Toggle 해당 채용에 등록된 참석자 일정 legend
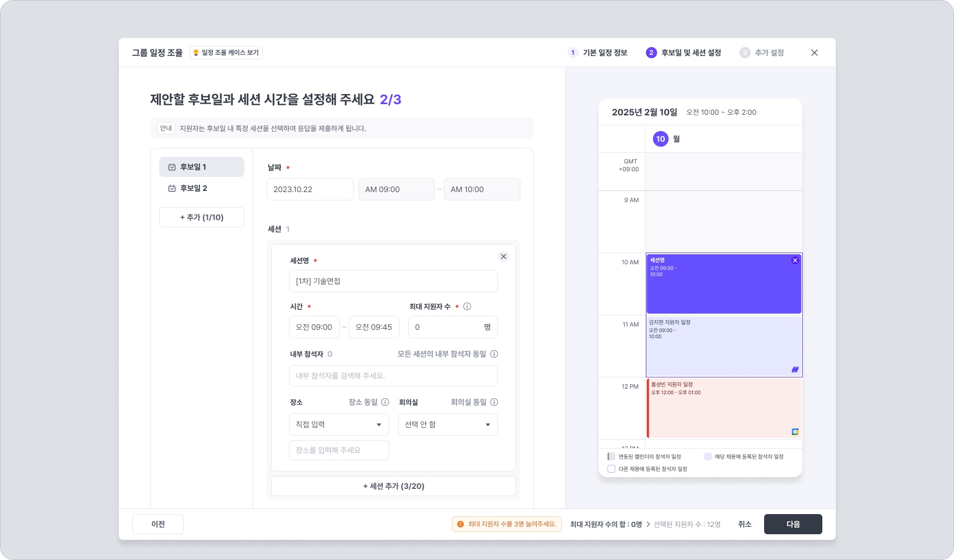The width and height of the screenshot is (954, 560). (708, 456)
